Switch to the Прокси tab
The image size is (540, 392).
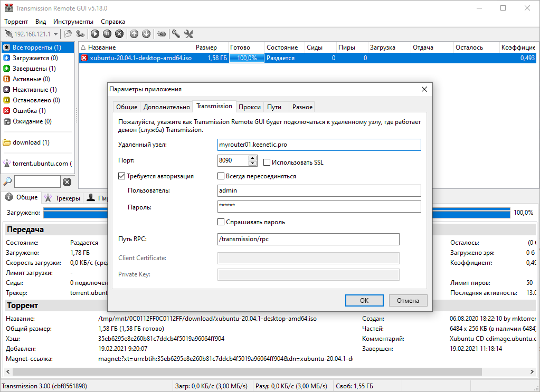[x=249, y=107]
